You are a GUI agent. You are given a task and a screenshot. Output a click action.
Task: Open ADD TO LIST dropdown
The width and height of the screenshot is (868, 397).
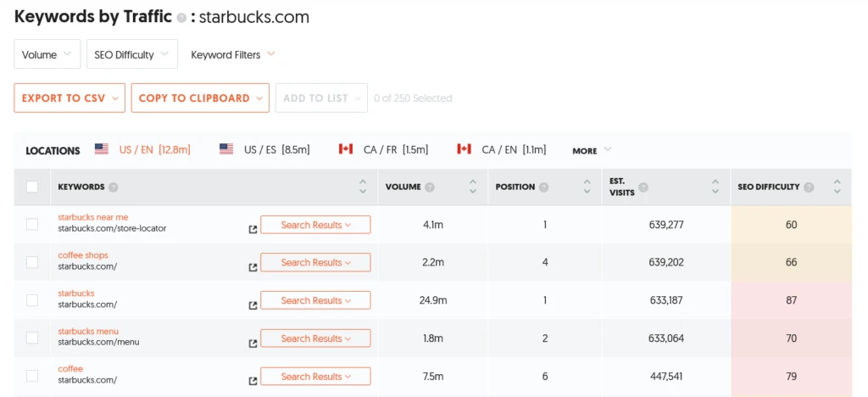tap(321, 98)
